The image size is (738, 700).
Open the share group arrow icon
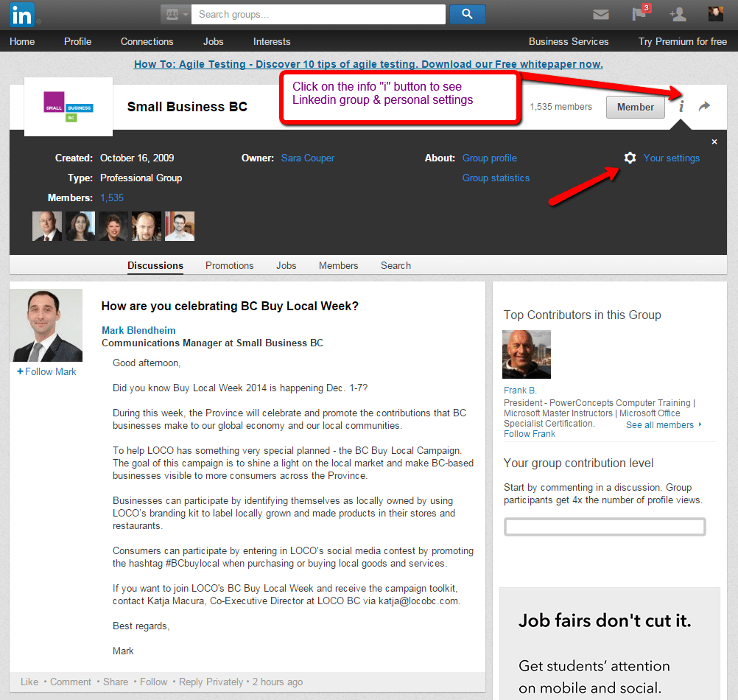coord(704,106)
